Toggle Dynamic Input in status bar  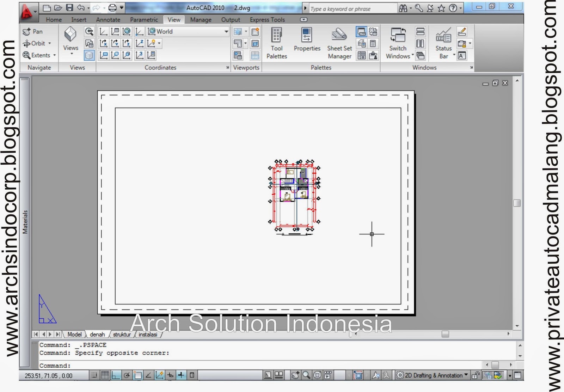[170, 375]
